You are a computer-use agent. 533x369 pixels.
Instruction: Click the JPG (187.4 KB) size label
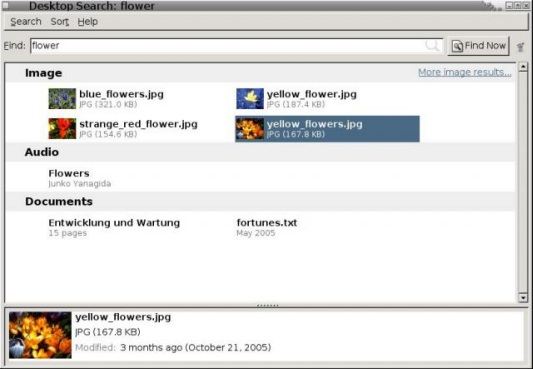(296, 105)
